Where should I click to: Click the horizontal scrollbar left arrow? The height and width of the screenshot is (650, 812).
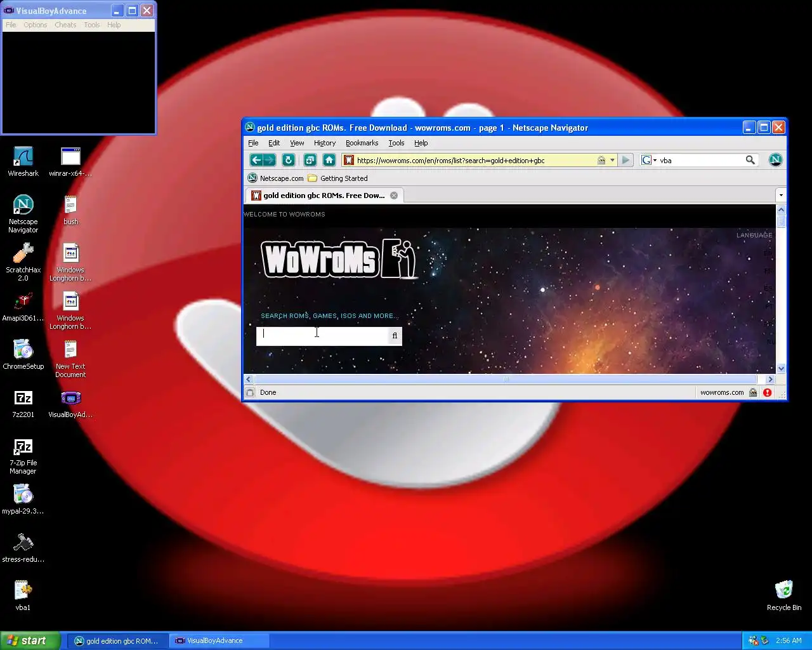pos(249,379)
